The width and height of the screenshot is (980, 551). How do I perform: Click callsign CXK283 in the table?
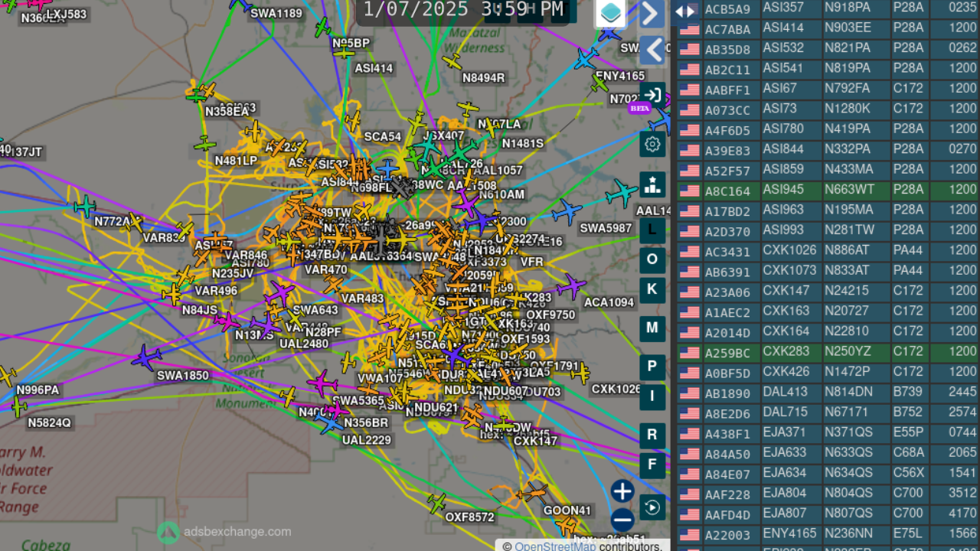pyautogui.click(x=786, y=351)
